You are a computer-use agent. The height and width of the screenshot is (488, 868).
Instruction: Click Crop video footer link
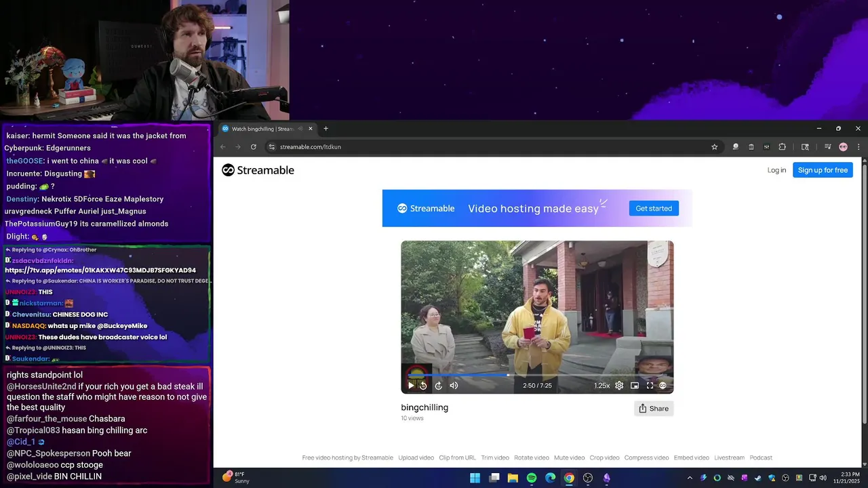click(604, 457)
